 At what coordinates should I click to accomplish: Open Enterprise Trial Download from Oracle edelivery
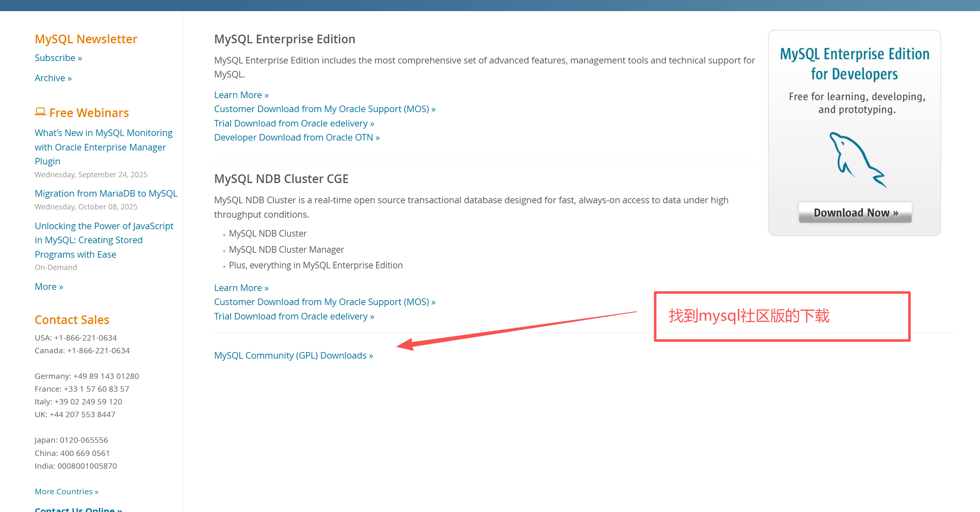[x=294, y=123]
